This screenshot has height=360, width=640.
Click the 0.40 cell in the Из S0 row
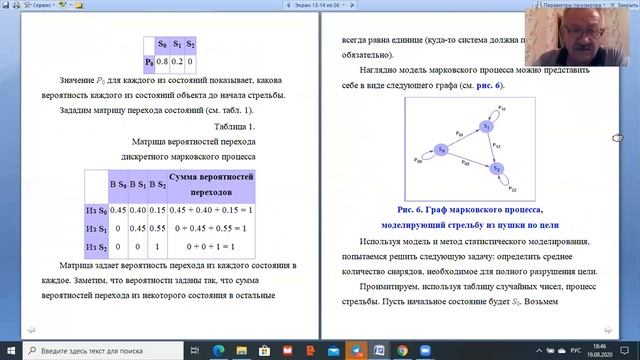click(x=138, y=210)
